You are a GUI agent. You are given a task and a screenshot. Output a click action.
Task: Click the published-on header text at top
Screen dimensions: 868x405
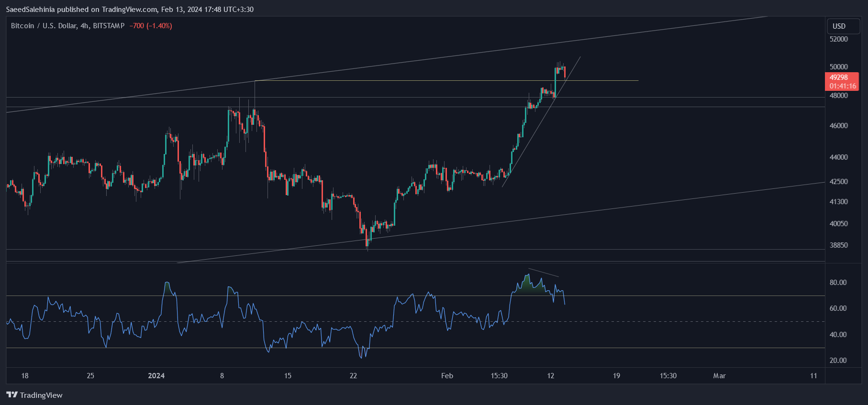[x=130, y=10]
